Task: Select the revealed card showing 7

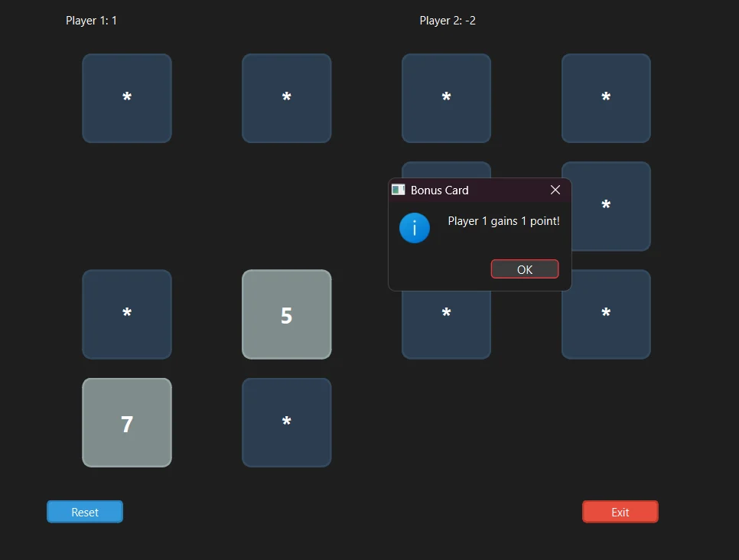Action: click(x=126, y=422)
